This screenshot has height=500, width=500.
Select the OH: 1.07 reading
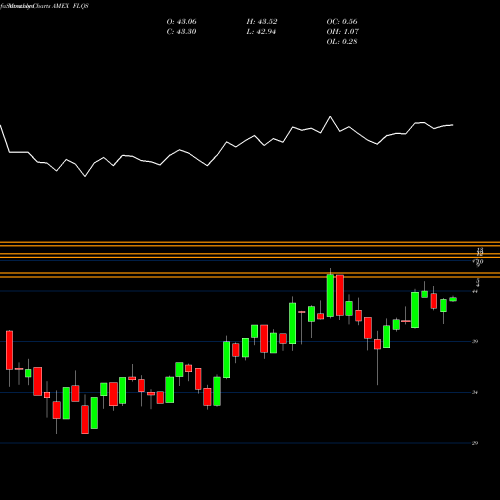point(342,32)
